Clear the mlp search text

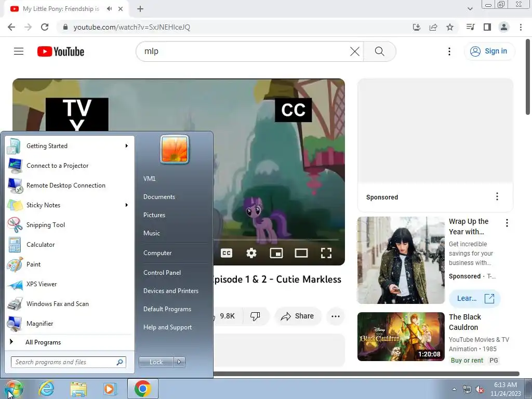click(x=354, y=51)
